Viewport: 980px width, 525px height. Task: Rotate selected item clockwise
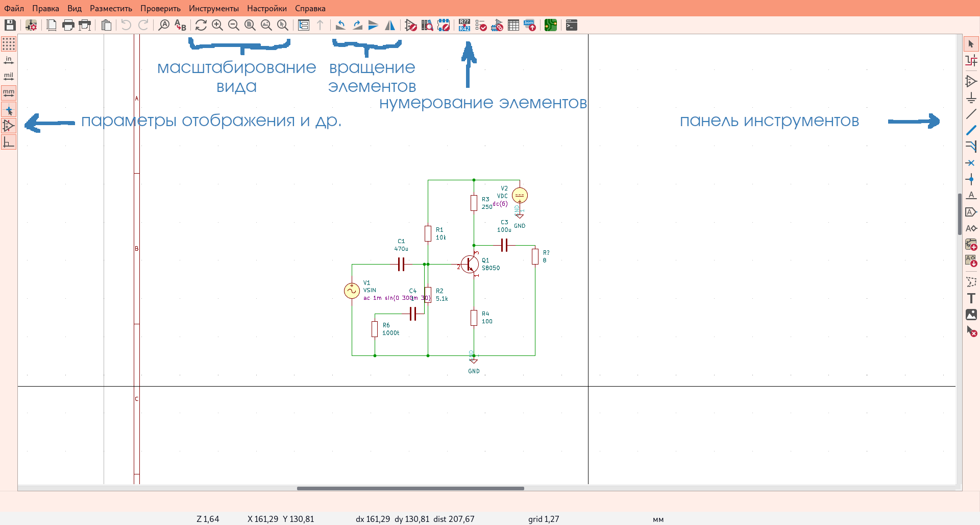click(x=357, y=25)
